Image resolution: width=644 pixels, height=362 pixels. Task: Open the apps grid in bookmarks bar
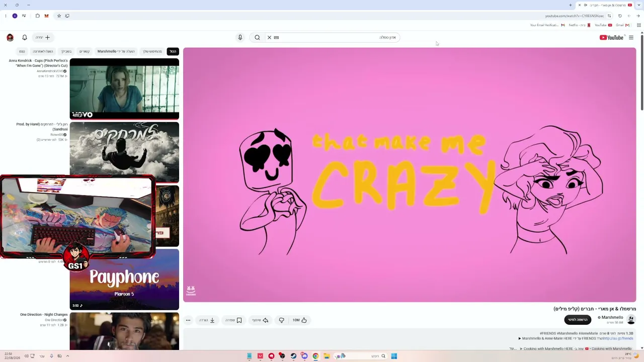click(639, 25)
